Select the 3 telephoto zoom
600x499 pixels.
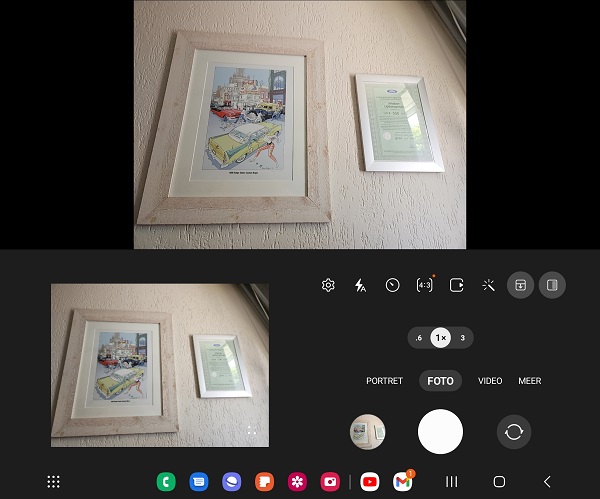coord(463,338)
